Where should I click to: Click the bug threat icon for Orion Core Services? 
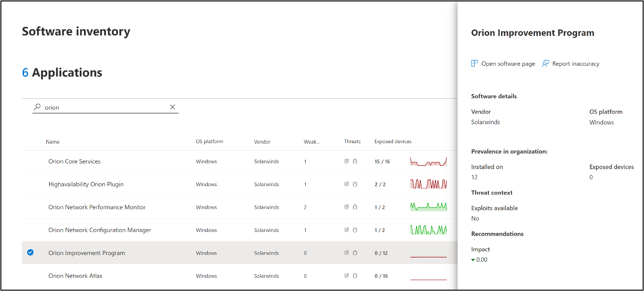(355, 161)
